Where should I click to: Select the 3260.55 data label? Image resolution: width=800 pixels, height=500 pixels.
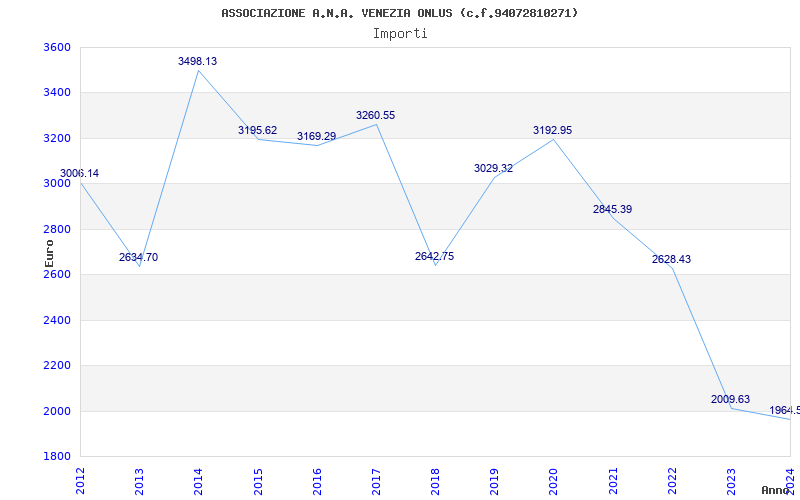click(x=376, y=115)
